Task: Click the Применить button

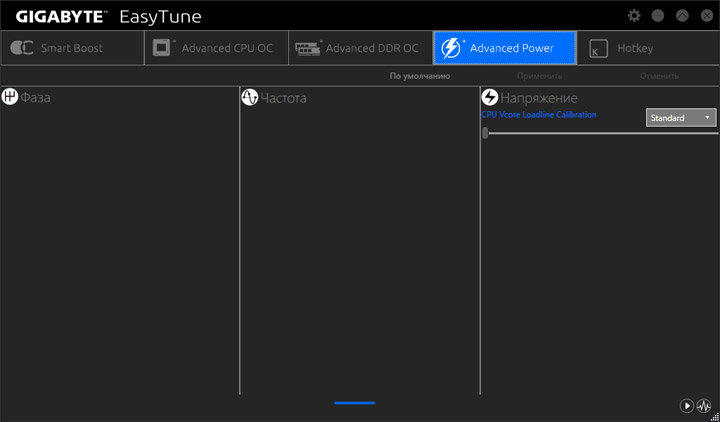Action: point(539,76)
